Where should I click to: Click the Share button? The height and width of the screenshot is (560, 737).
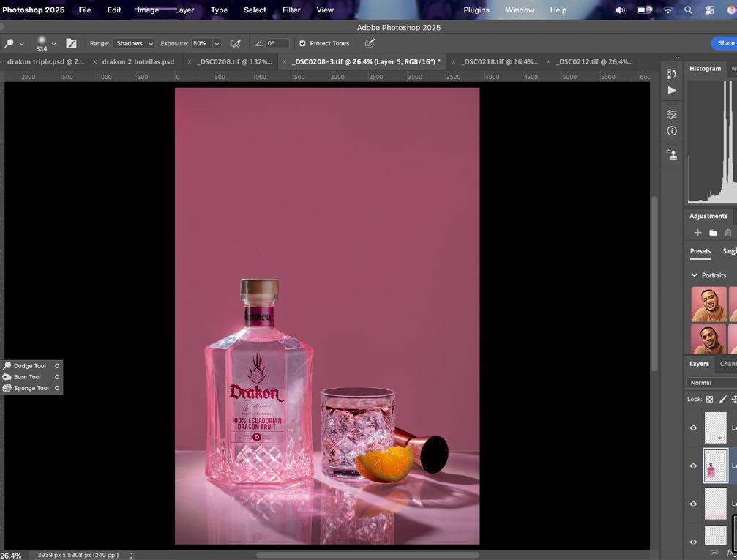(x=726, y=43)
